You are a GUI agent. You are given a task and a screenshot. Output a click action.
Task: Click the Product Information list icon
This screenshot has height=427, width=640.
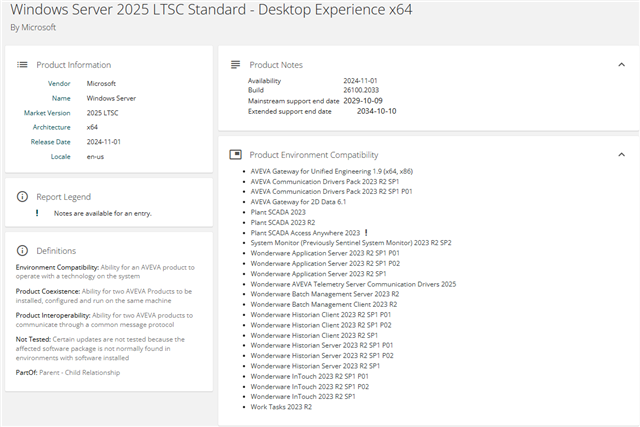[x=22, y=64]
